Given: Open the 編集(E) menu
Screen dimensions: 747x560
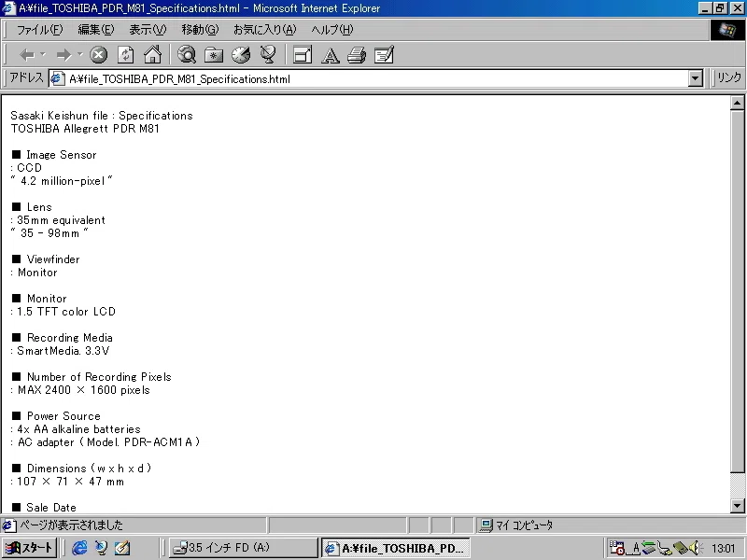Looking at the screenshot, I should pyautogui.click(x=96, y=30).
